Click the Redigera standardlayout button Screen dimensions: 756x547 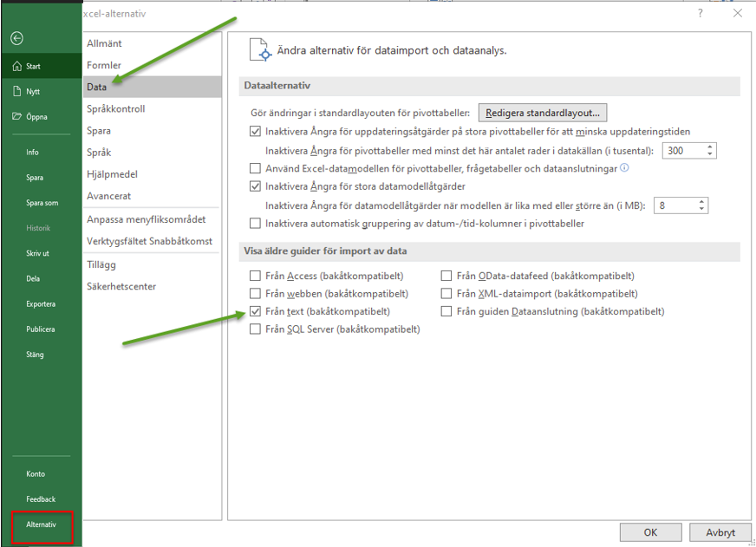[x=543, y=113]
